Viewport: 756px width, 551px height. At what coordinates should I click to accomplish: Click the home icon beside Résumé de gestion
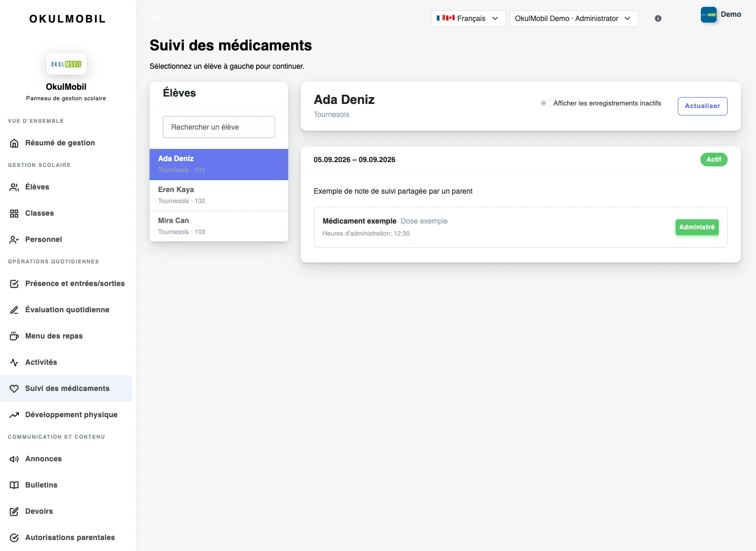(14, 143)
